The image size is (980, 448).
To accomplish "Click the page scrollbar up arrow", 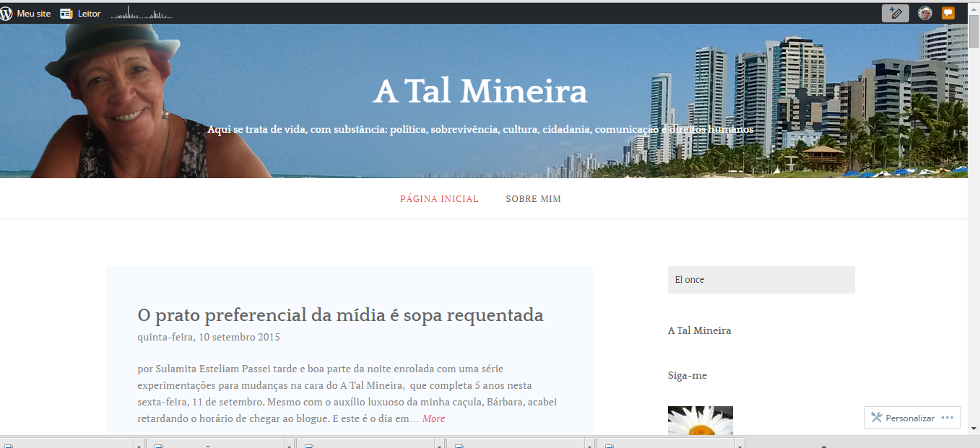I will pyautogui.click(x=974, y=7).
